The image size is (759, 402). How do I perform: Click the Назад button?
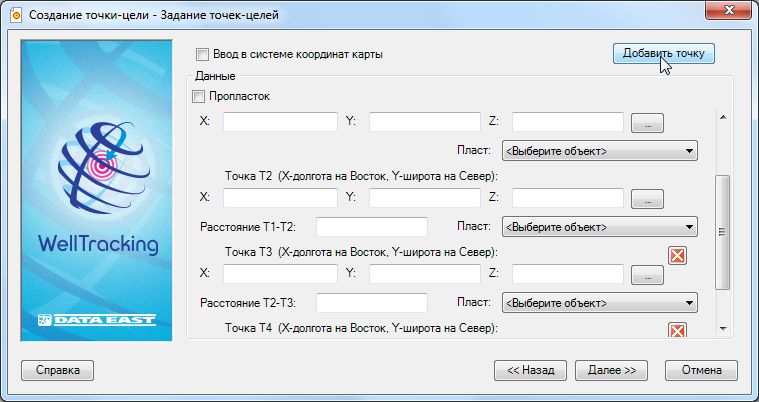coord(530,370)
